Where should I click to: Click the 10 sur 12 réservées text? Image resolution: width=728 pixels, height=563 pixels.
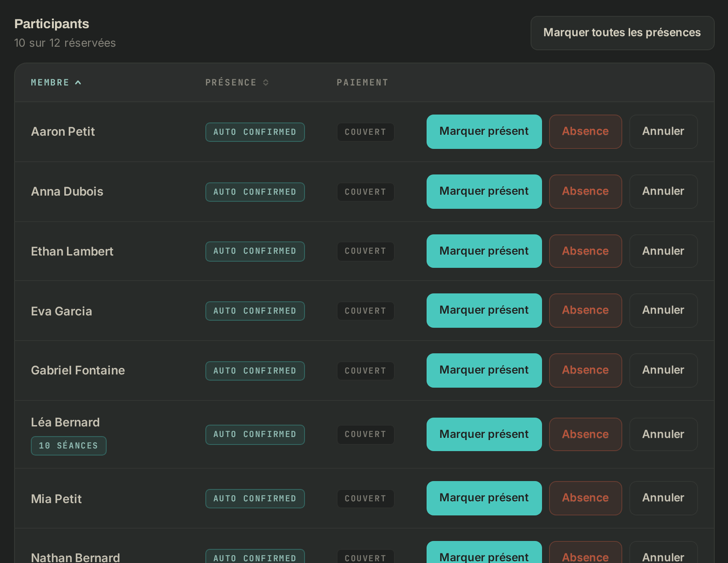coord(65,43)
